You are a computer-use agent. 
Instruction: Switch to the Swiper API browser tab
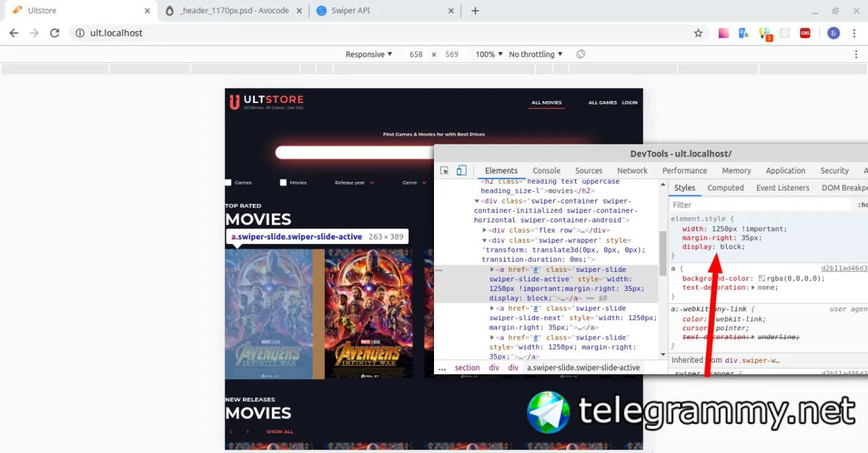pyautogui.click(x=385, y=11)
